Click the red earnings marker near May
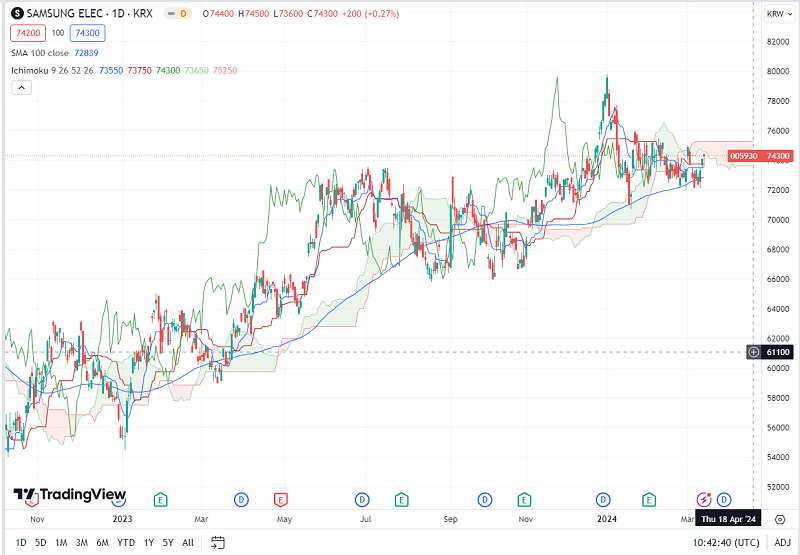This screenshot has width=800, height=555. click(281, 499)
